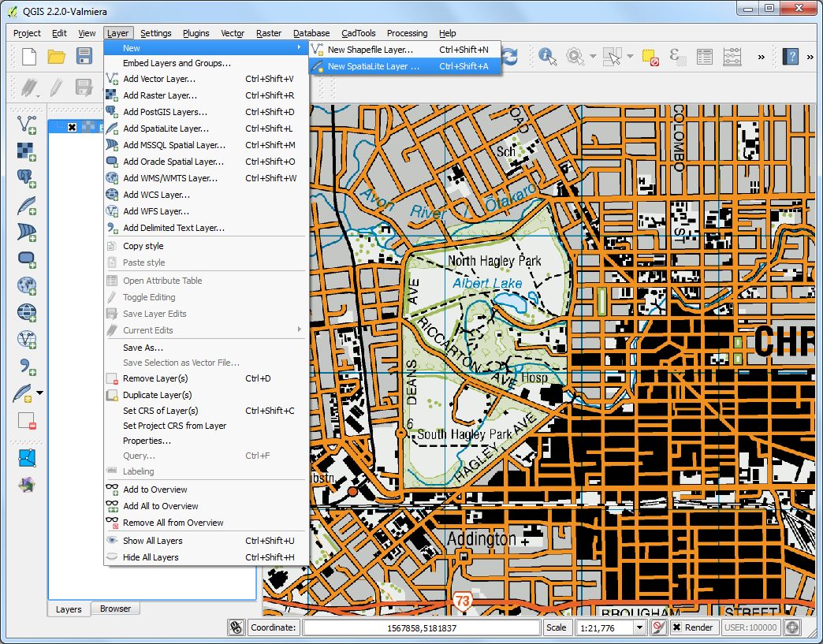Open the Select Features tool dropdown arrow
This screenshot has width=823, height=644.
tap(630, 56)
